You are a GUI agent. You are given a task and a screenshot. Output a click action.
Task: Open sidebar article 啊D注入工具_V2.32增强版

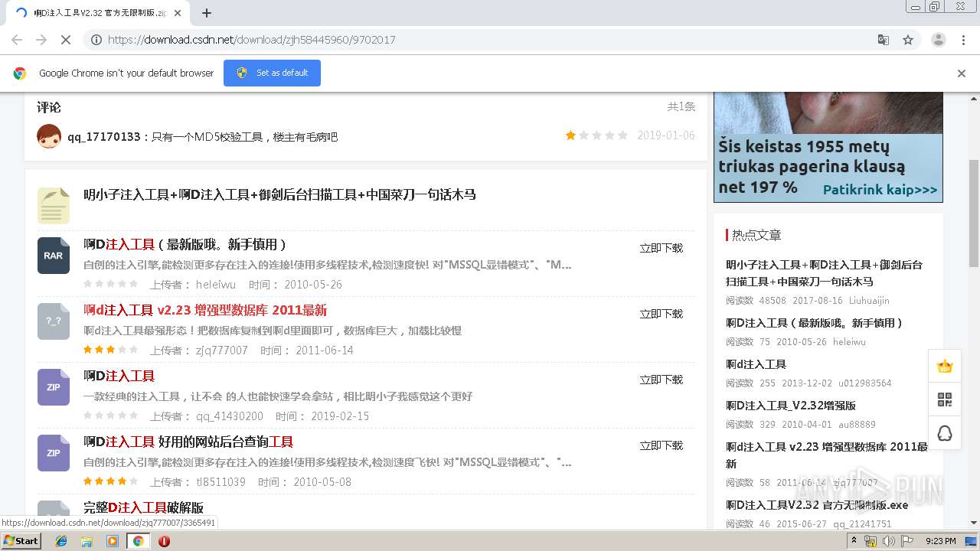click(791, 406)
